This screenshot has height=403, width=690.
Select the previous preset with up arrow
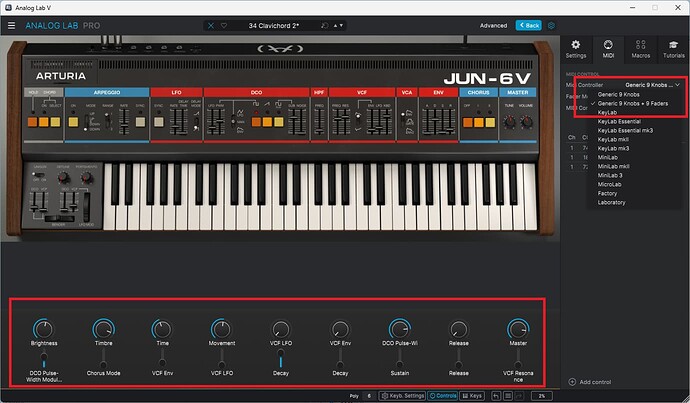point(335,26)
